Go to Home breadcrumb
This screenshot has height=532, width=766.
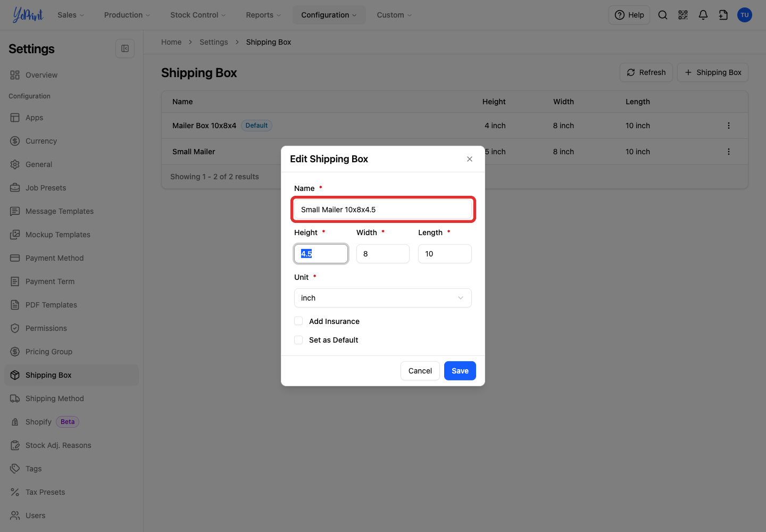point(171,42)
